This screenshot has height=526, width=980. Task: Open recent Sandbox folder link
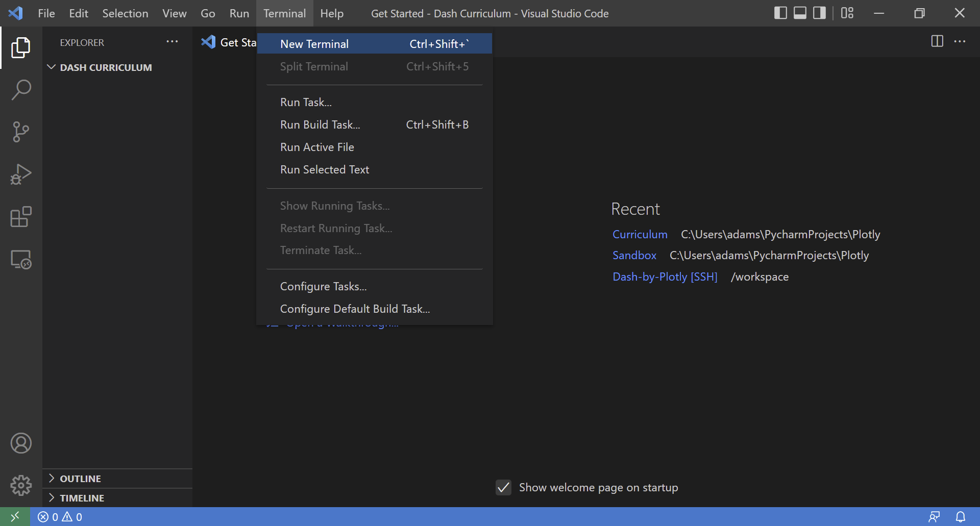tap(634, 255)
